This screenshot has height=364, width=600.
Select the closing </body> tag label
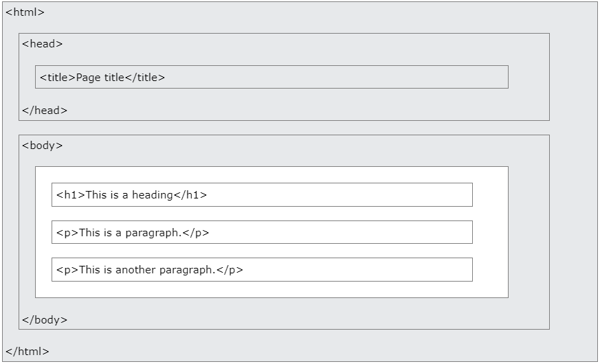pyautogui.click(x=45, y=320)
